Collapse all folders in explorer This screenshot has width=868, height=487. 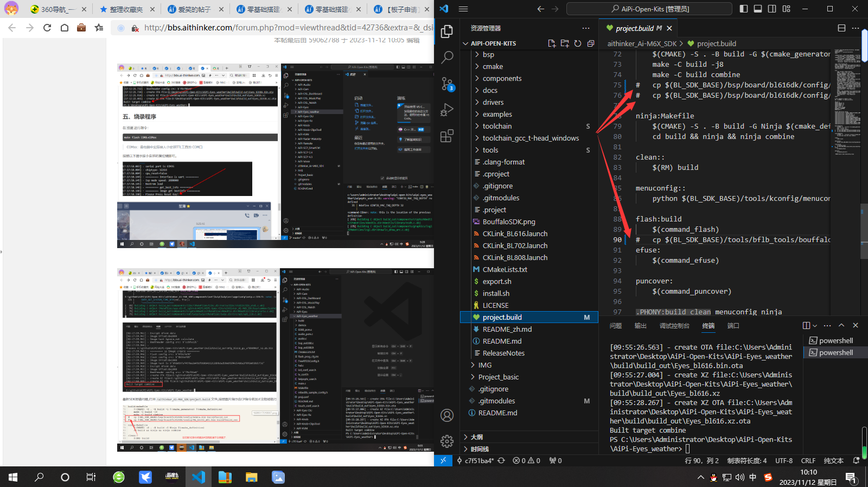pos(591,43)
